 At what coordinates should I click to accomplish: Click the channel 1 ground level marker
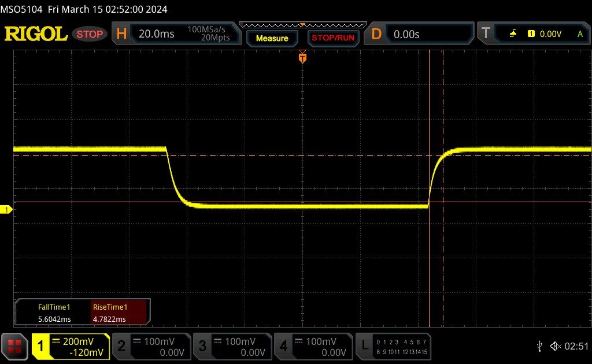pyautogui.click(x=7, y=210)
